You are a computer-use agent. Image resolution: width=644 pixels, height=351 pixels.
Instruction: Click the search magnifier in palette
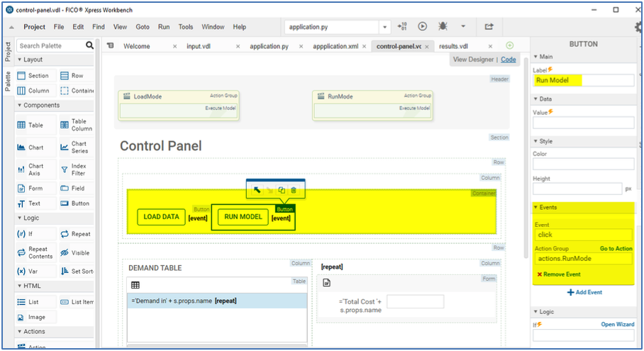tap(90, 45)
